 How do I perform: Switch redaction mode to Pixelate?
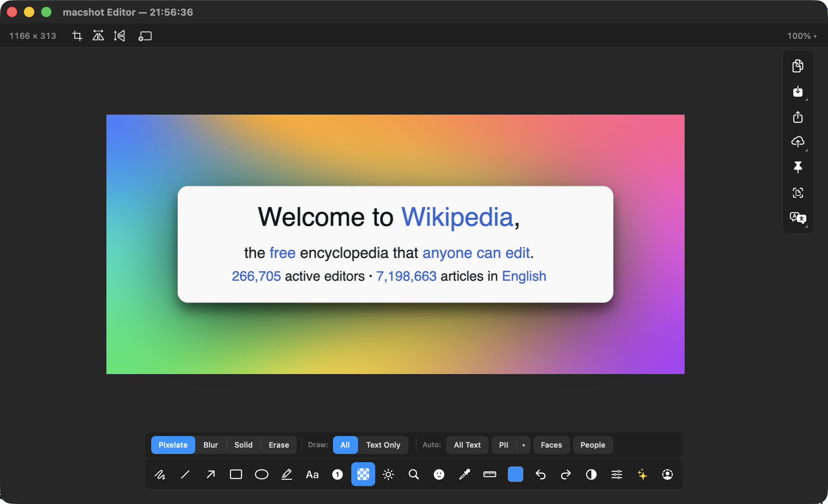[173, 445]
